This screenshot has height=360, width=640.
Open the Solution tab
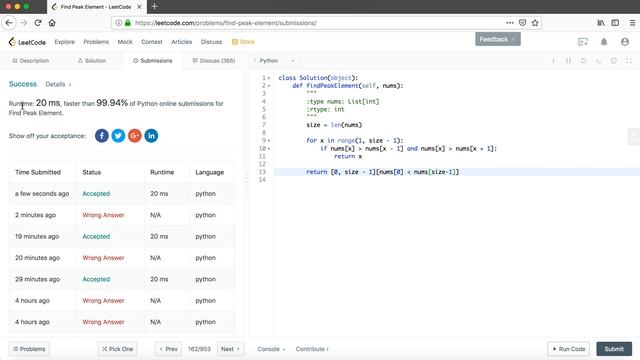point(92,60)
